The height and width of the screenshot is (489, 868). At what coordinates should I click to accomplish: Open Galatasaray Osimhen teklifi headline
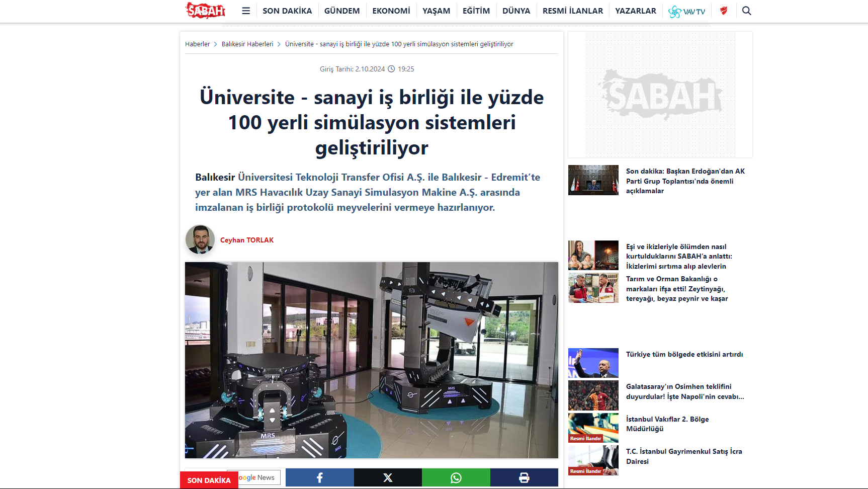coord(685,391)
